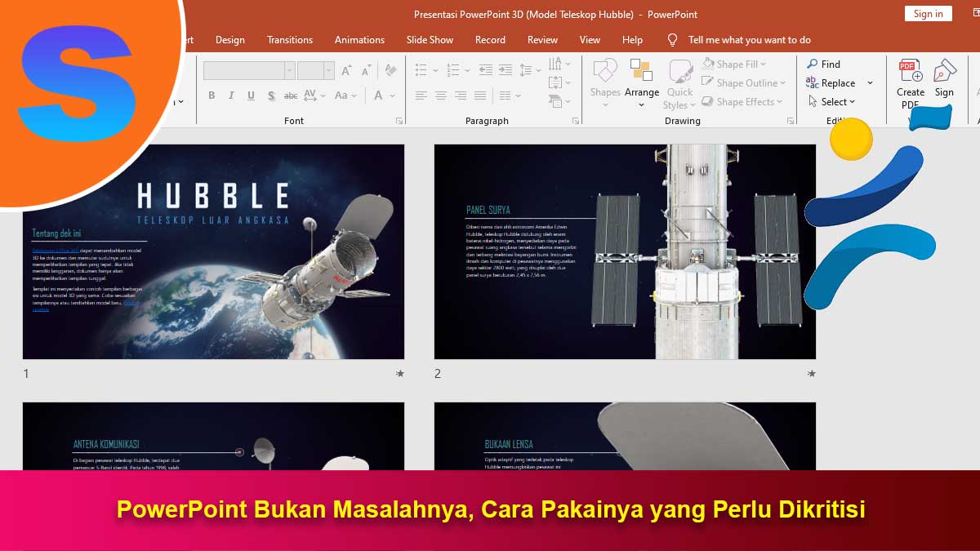This screenshot has width=980, height=551.
Task: Toggle strikethrough formatting
Action: point(291,96)
